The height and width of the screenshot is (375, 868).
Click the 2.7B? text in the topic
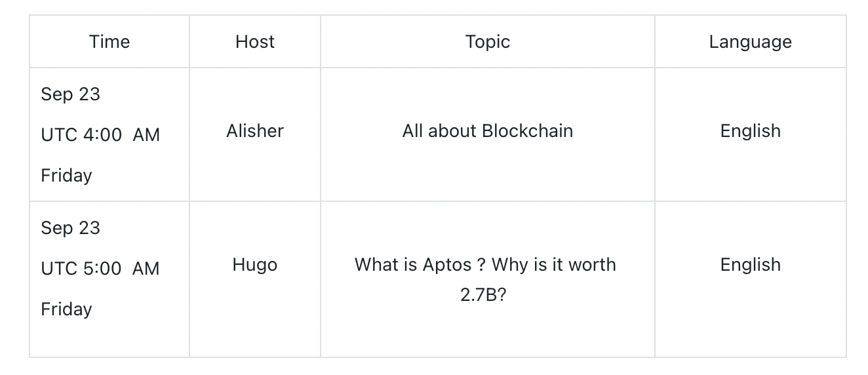tap(483, 294)
